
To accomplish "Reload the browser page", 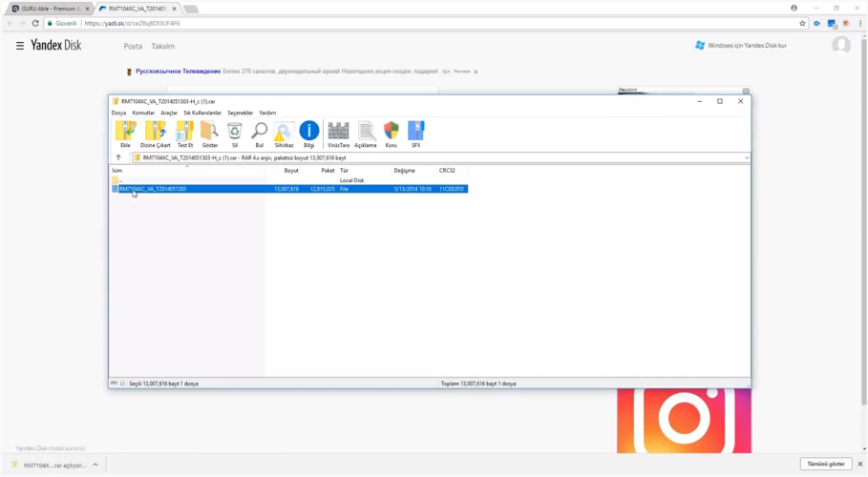I will click(x=35, y=23).
